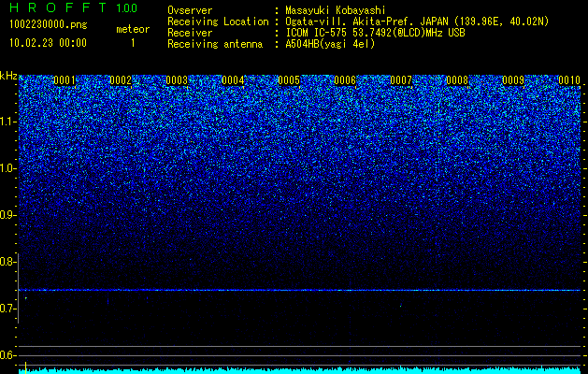This screenshot has width=588, height=374.
Task: Click the 0.9 kHz axis label
Action: (7, 215)
